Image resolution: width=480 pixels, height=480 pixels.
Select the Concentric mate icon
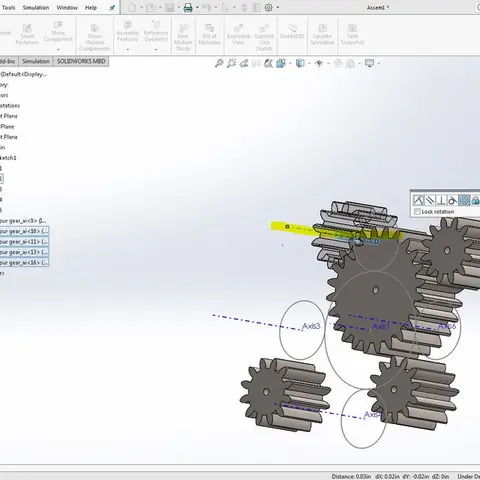[x=464, y=200]
